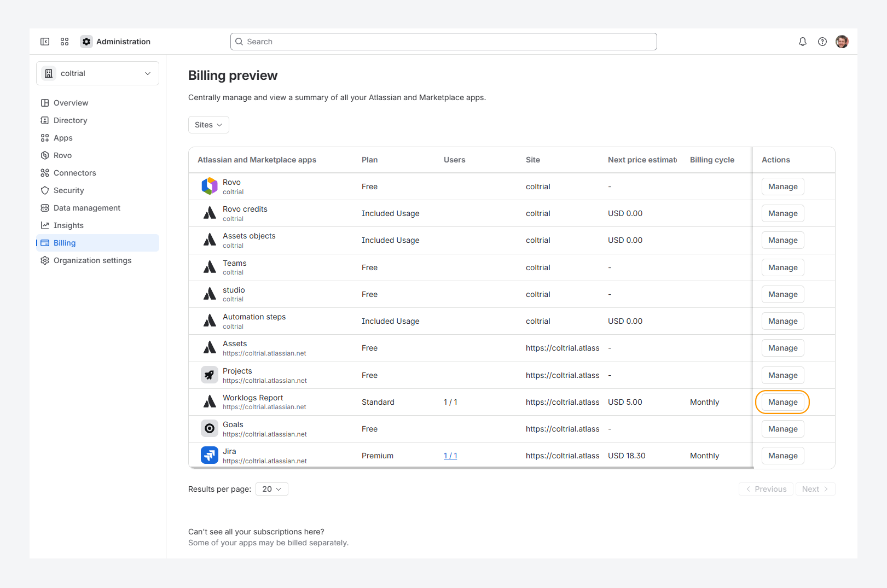Click the Worklogs Report Atlassian icon
The image size is (887, 588).
(x=210, y=402)
